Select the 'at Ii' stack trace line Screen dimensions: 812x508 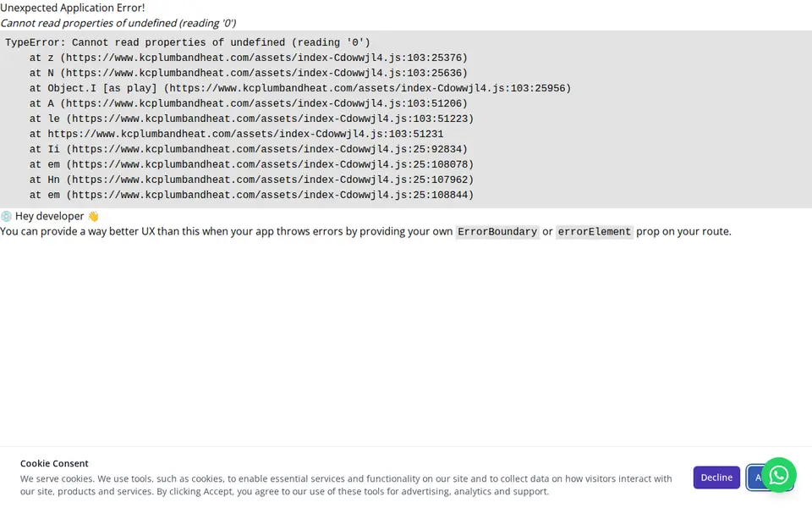pyautogui.click(x=248, y=149)
